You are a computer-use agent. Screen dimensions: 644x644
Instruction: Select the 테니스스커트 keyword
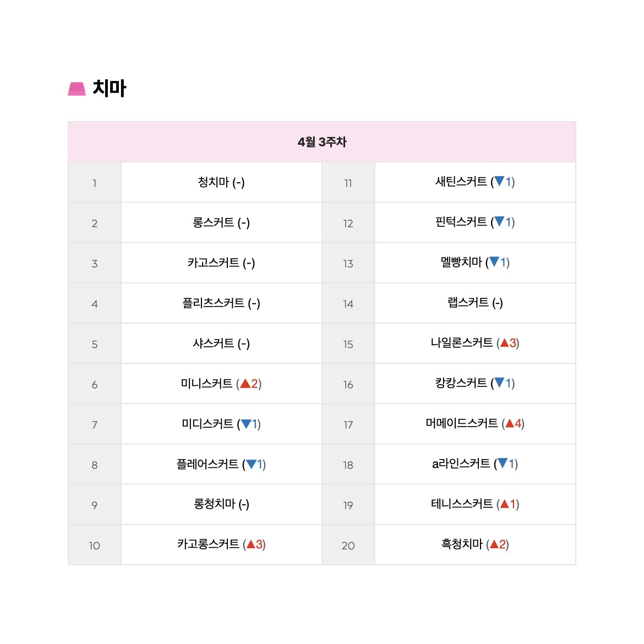(462, 504)
